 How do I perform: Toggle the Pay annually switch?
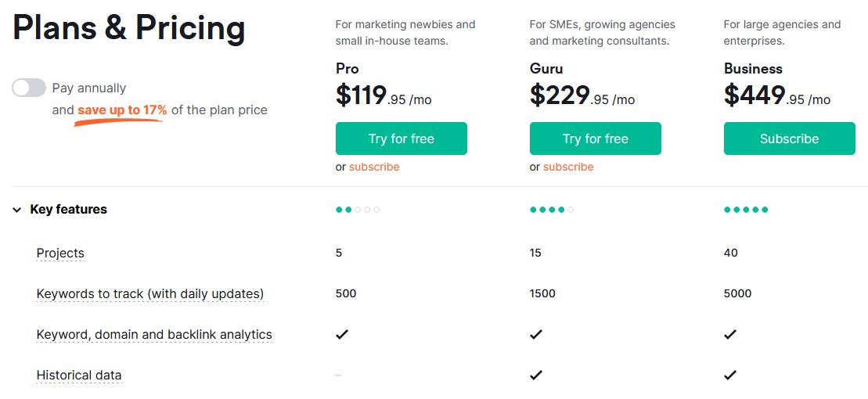[29, 88]
